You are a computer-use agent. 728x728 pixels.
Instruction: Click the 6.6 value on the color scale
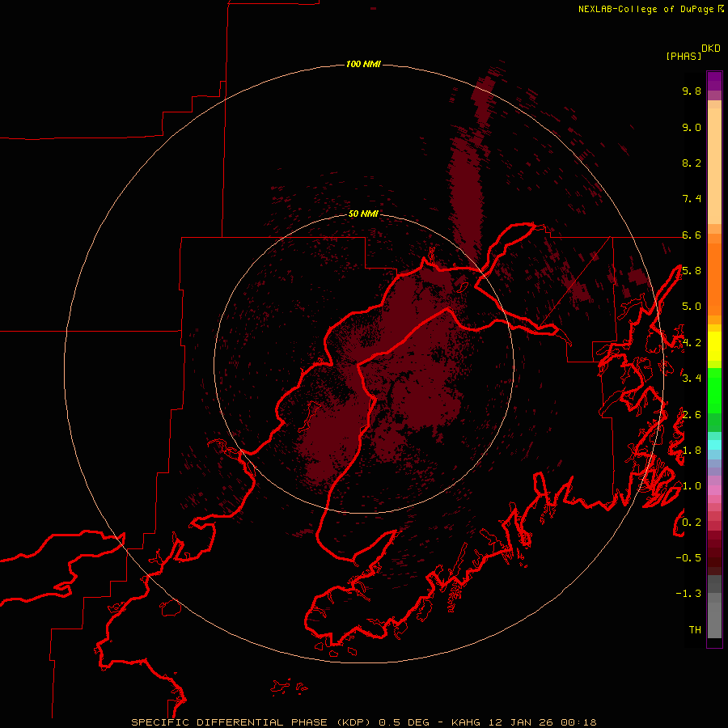click(x=692, y=235)
